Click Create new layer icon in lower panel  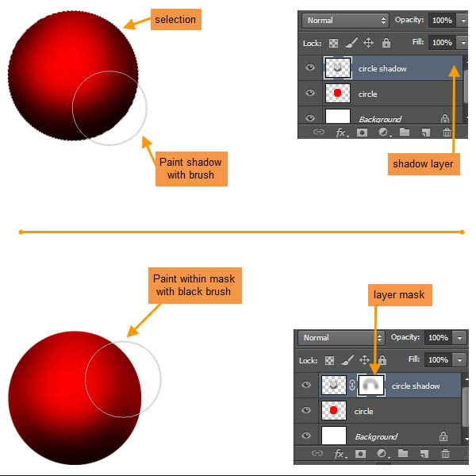pos(424,454)
